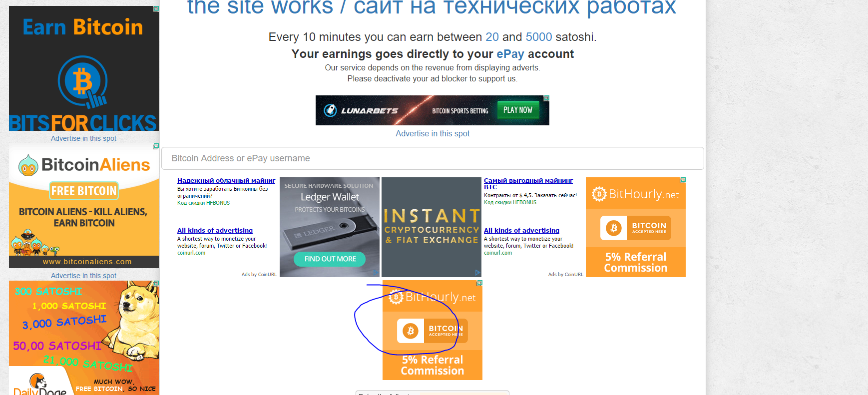The width and height of the screenshot is (868, 395).
Task: Click the ad marker icon on lower BitHourly banner
Action: 479,283
